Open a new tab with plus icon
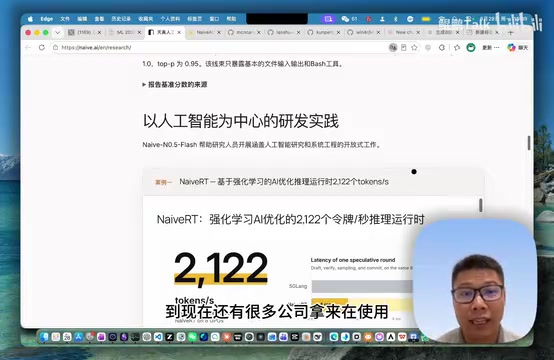The width and height of the screenshot is (554, 360). point(510,32)
